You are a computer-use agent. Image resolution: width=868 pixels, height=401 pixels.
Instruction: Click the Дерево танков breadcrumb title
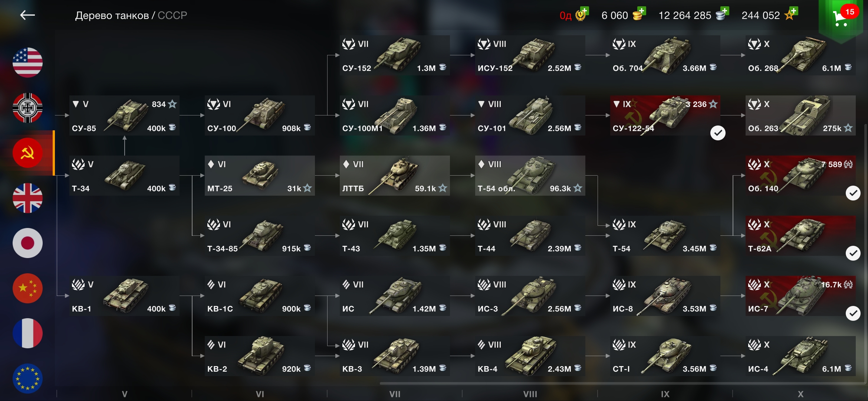coord(112,15)
